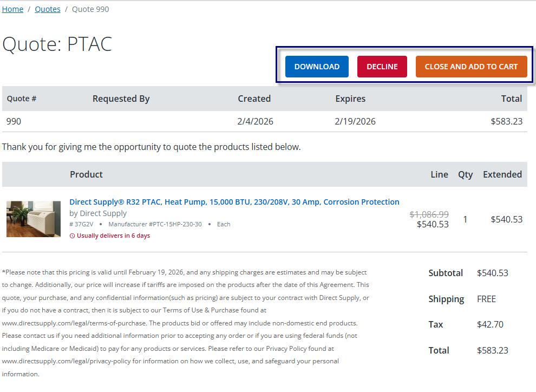Click the clock icon beside delivery estimate
This screenshot has height=392, width=536.
tap(72, 236)
